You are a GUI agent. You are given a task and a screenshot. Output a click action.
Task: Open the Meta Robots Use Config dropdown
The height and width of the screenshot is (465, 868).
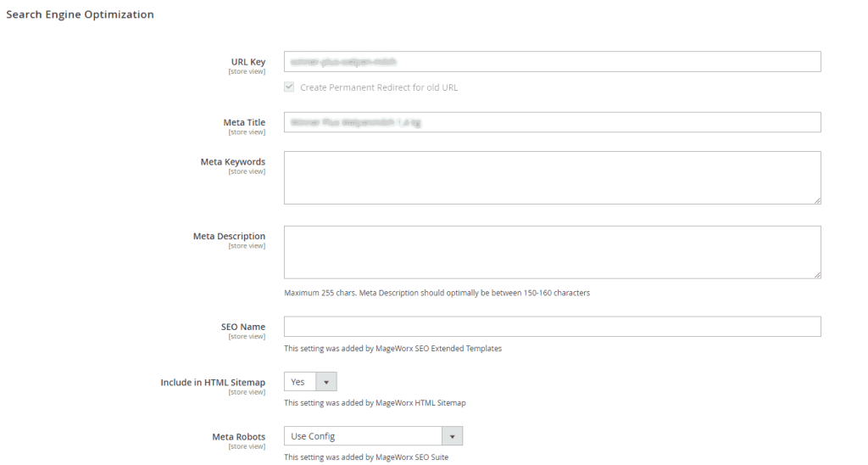tap(373, 436)
